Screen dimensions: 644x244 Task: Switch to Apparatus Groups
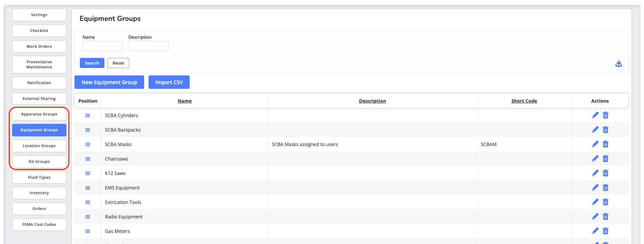click(39, 114)
